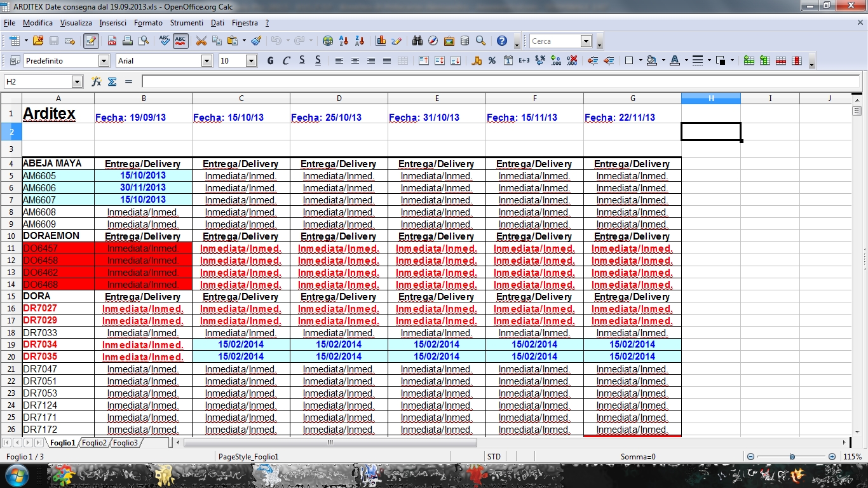This screenshot has height=488, width=868.
Task: Open Find and Replace with the binoculars
Action: coord(417,41)
